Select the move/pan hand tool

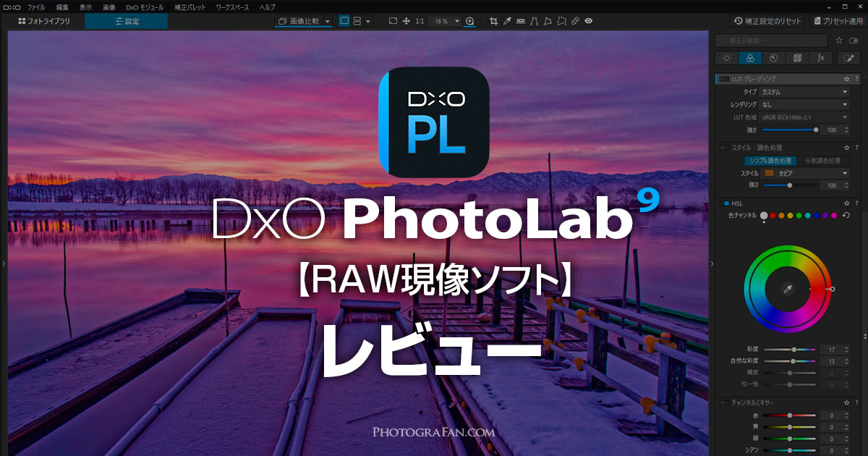click(x=407, y=21)
